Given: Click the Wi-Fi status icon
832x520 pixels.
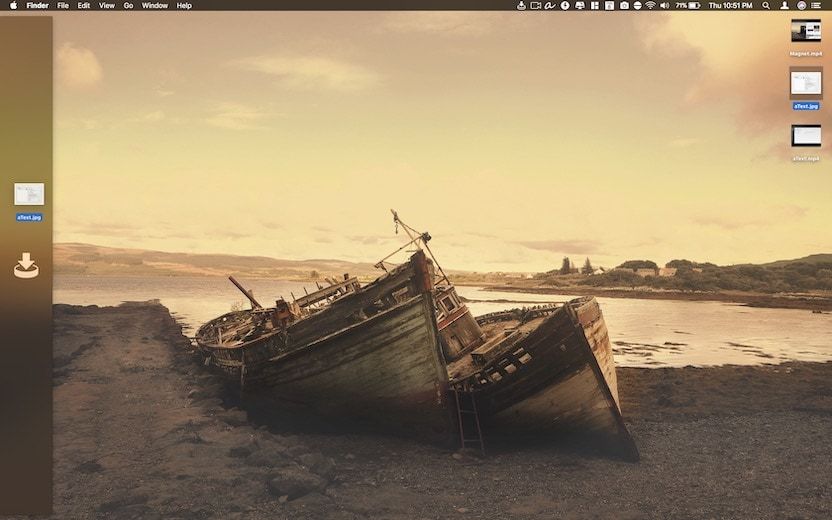Looking at the screenshot, I should [x=650, y=5].
